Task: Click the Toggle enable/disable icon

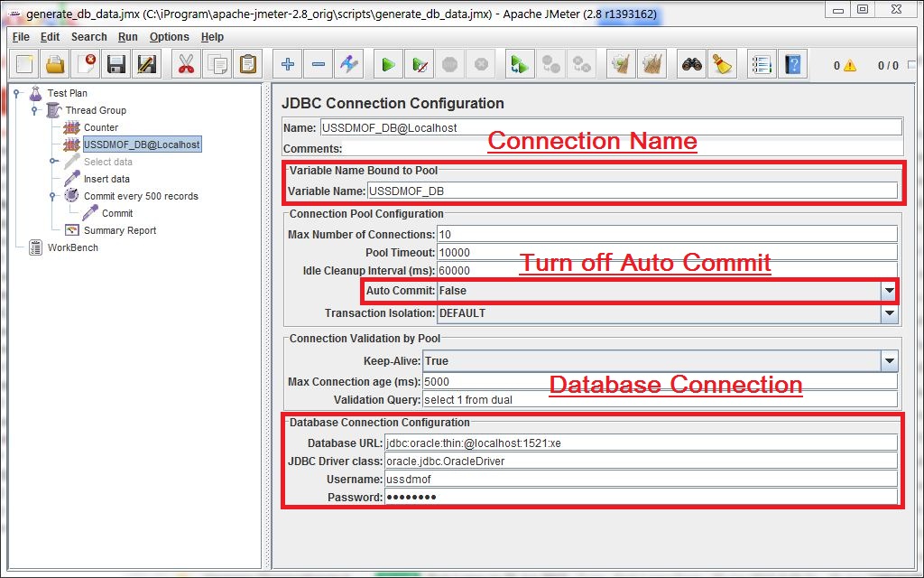Action: coord(349,64)
